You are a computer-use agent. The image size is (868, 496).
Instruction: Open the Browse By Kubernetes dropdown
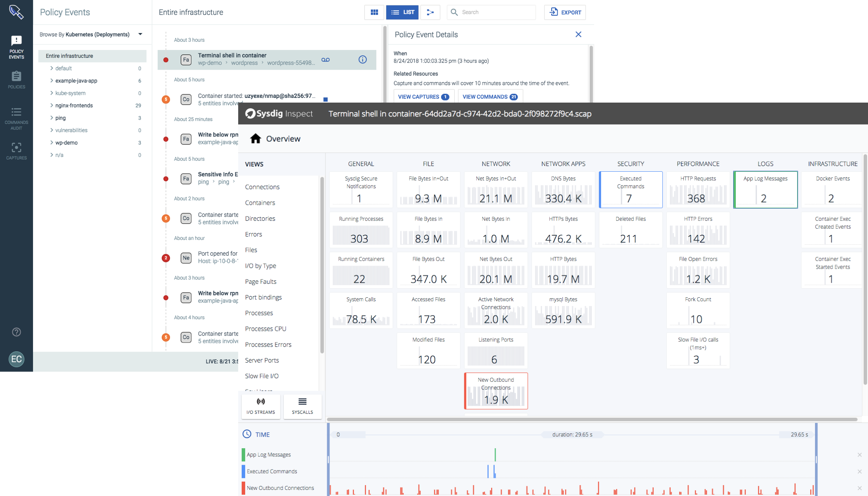tap(91, 34)
